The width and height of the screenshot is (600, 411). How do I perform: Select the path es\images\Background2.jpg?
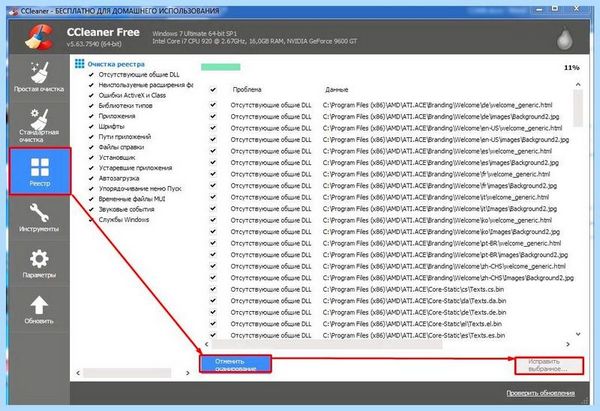tap(440, 163)
